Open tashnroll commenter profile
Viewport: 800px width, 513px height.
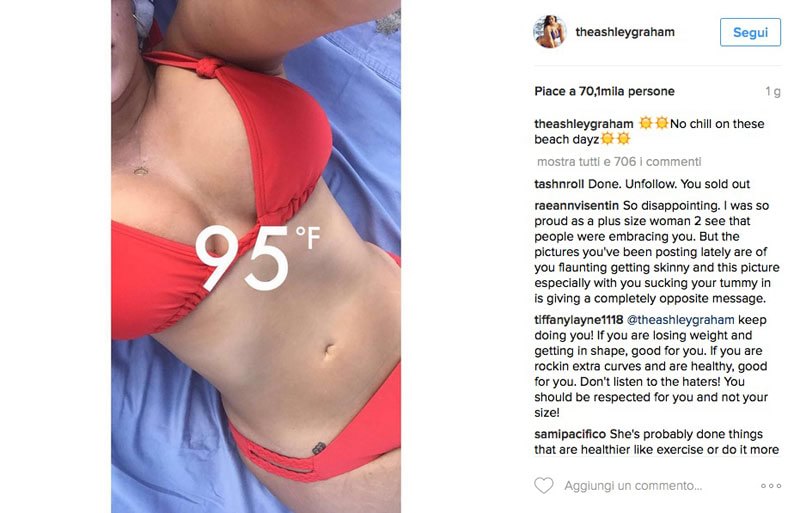[x=559, y=184]
